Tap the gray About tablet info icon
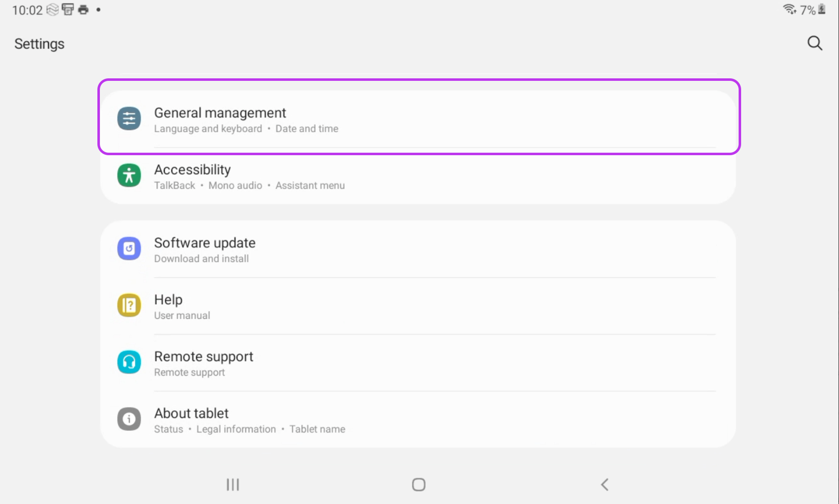Screen dimensions: 839x504 (129, 419)
